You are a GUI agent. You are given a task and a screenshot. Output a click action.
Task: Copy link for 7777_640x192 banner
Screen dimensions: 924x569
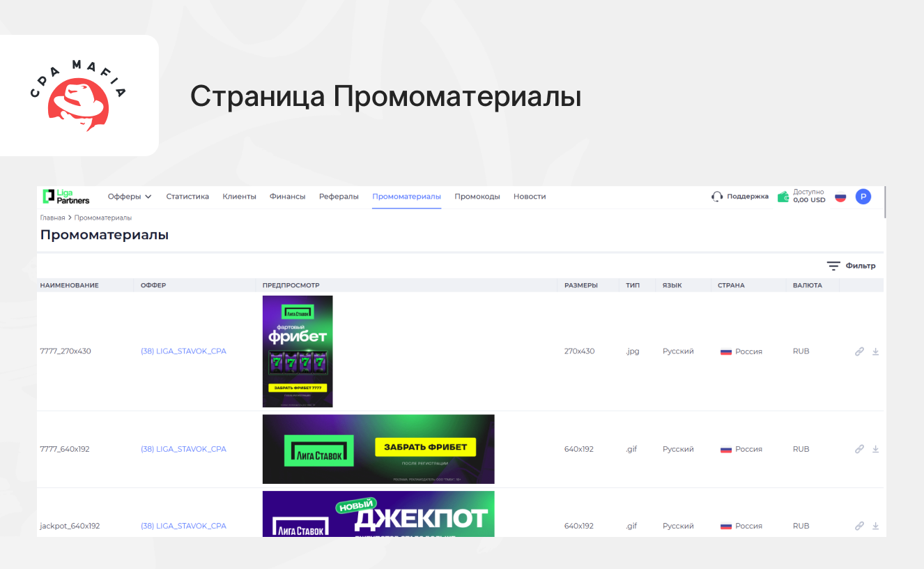[x=859, y=449]
